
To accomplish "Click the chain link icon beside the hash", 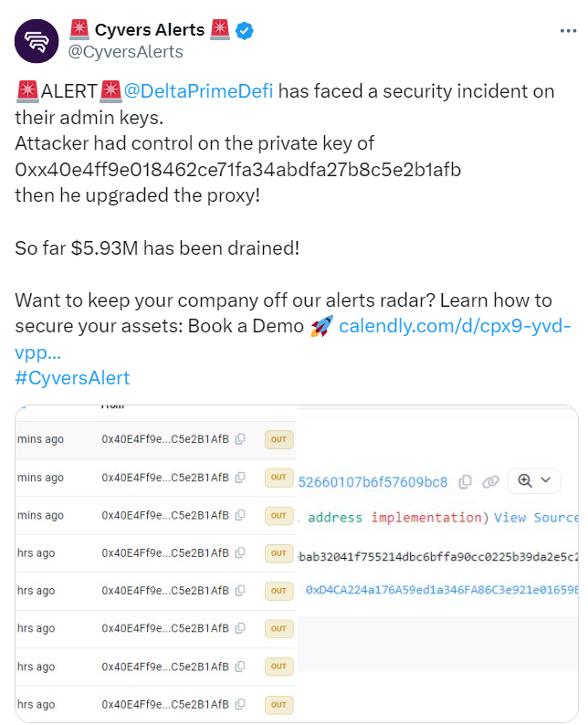I will pos(490,481).
